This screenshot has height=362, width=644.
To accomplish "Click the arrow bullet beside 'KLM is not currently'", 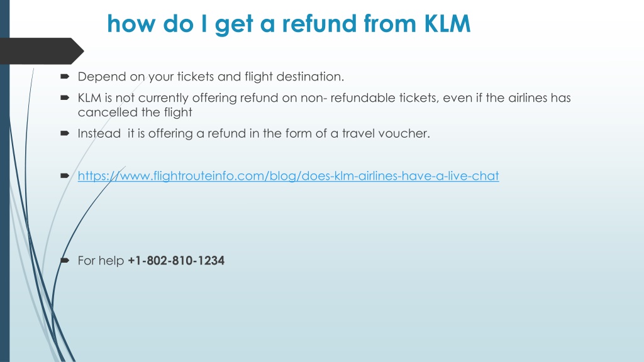I will pyautogui.click(x=65, y=97).
